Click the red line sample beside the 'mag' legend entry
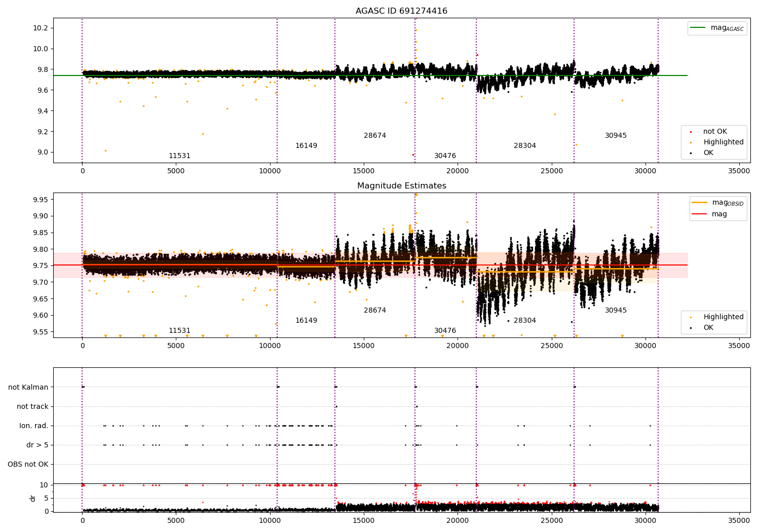The image size is (760, 532). coord(700,214)
